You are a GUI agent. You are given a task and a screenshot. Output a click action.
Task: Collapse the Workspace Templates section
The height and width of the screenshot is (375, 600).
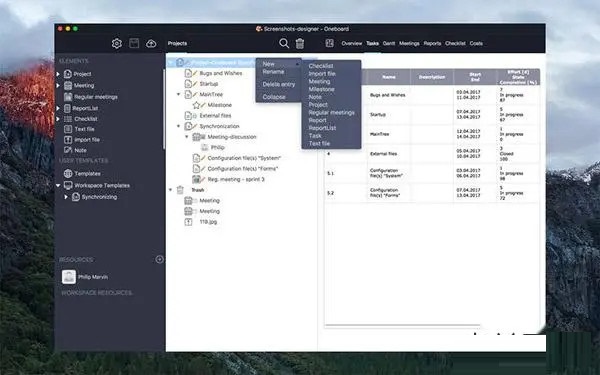58,186
